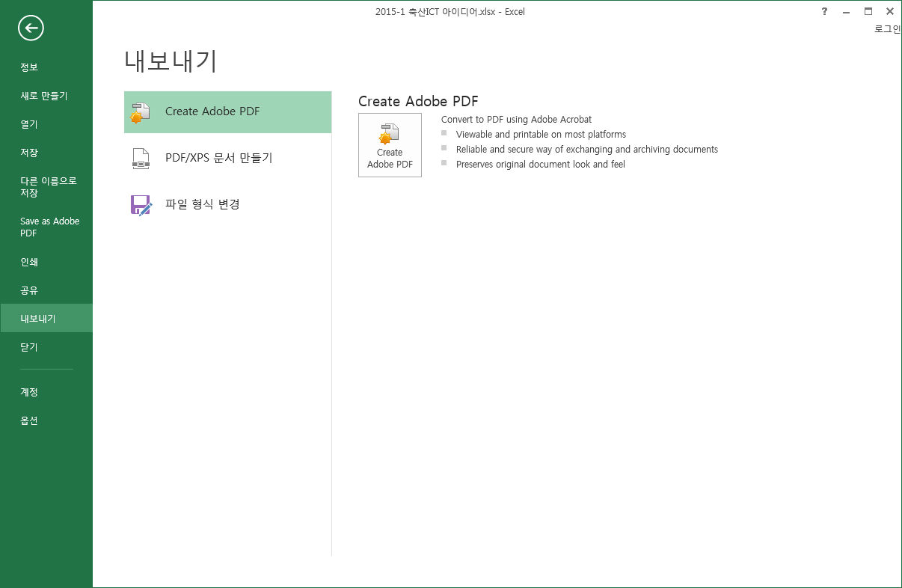Open the 정보 page
The width and height of the screenshot is (902, 588).
point(46,67)
